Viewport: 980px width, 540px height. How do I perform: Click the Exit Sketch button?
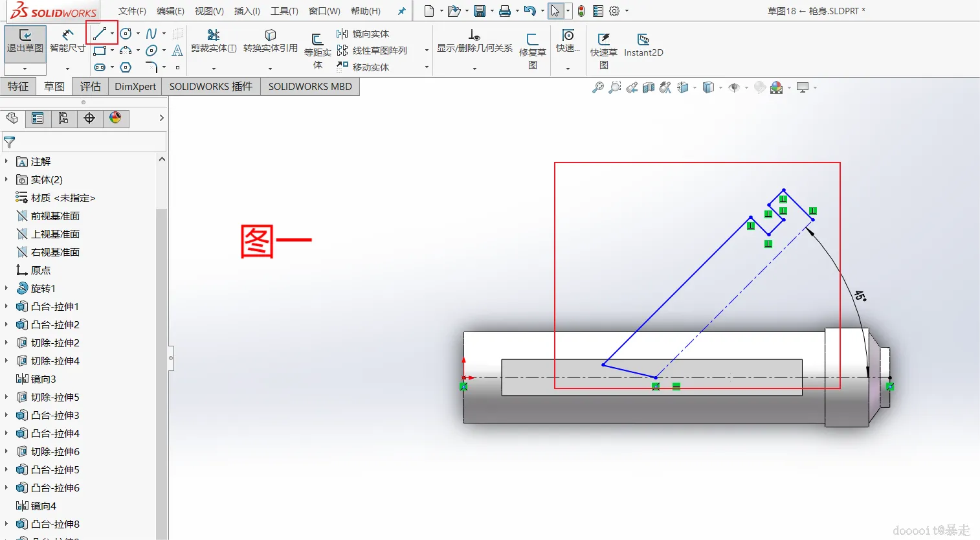coord(25,41)
